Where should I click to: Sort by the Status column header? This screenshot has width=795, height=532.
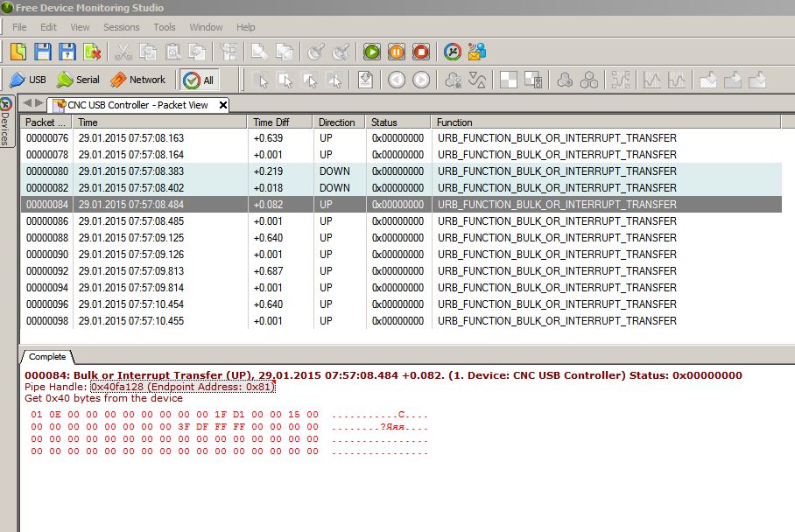pos(398,122)
